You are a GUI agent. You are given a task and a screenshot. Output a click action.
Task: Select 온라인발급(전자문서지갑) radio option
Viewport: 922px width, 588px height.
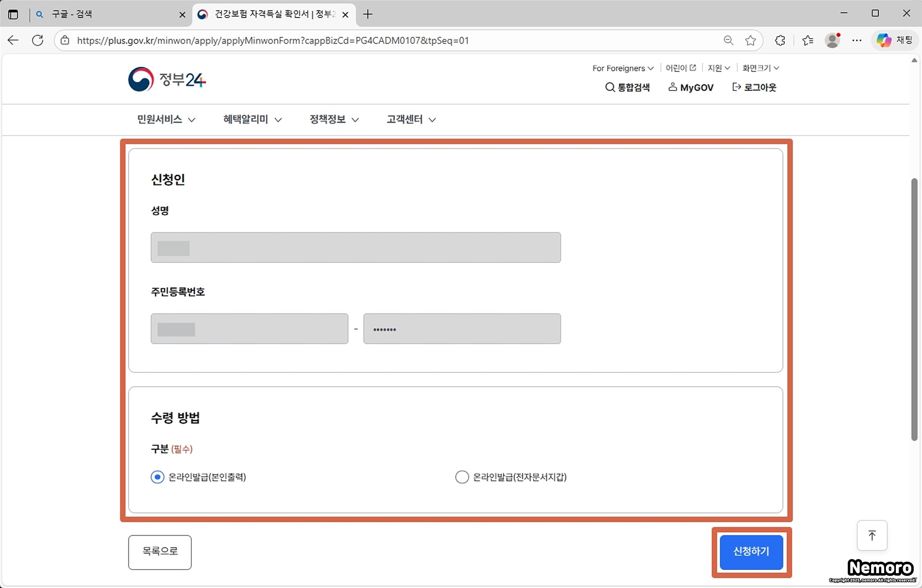click(x=462, y=477)
